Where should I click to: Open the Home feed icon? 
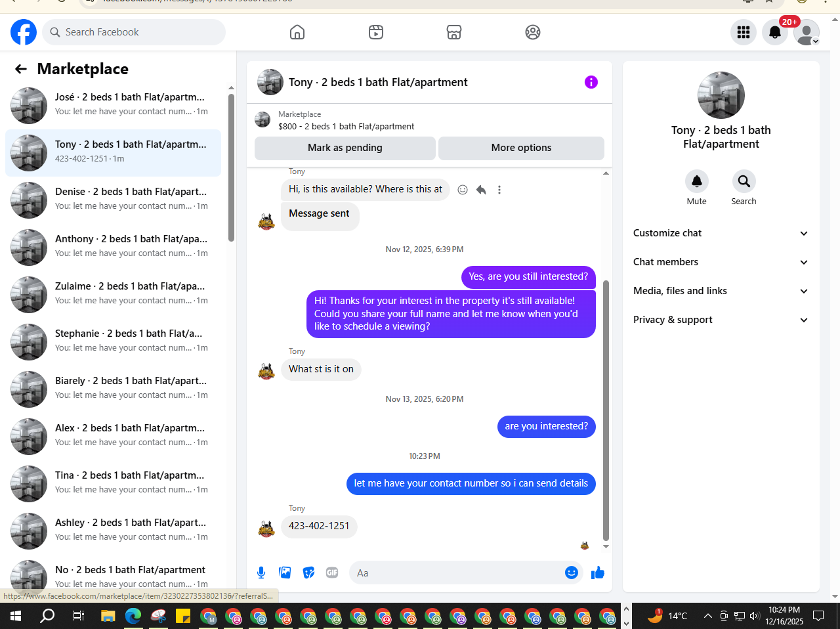coord(297,32)
